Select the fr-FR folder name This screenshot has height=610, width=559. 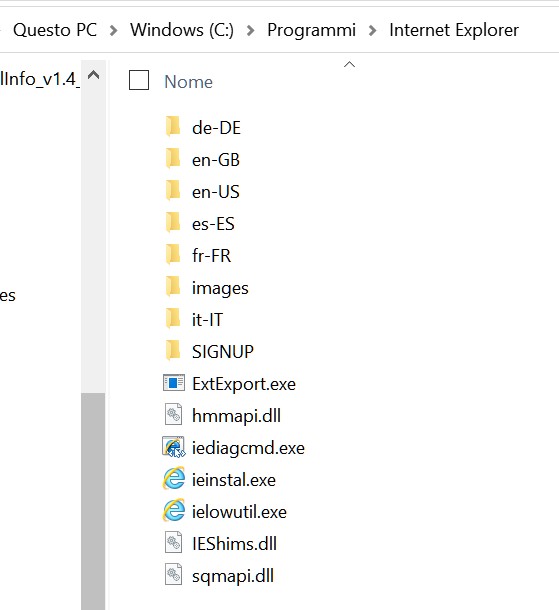pyautogui.click(x=211, y=256)
